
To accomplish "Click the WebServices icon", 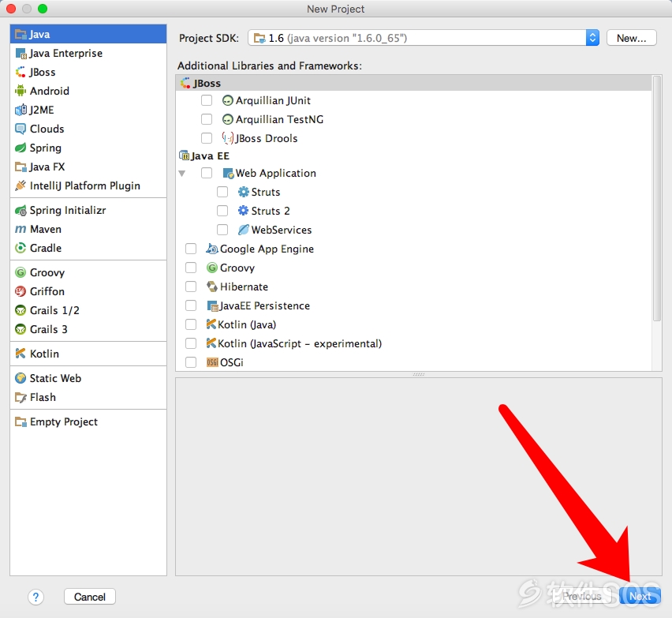I will (244, 230).
